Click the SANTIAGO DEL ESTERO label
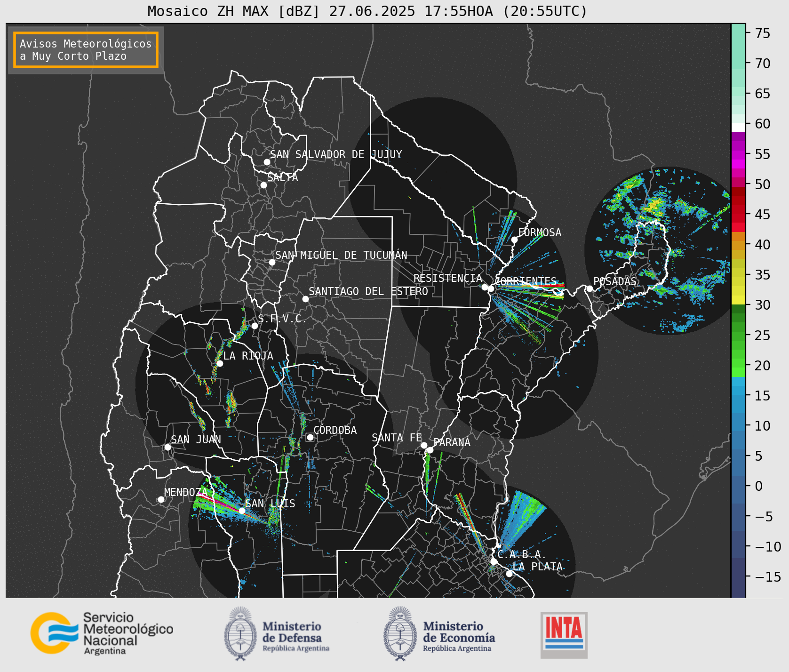The width and height of the screenshot is (789, 672). [x=368, y=291]
